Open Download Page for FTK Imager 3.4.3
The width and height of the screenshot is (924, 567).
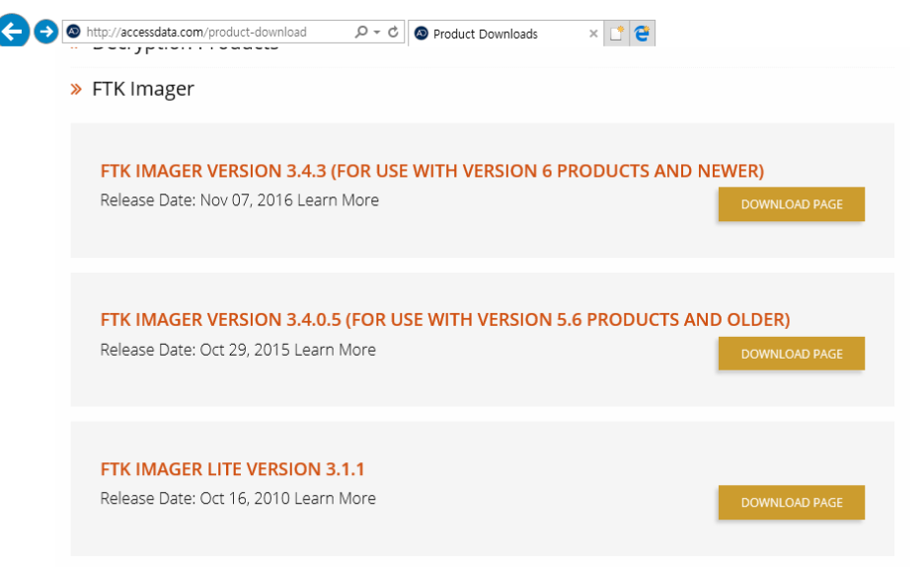[791, 204]
